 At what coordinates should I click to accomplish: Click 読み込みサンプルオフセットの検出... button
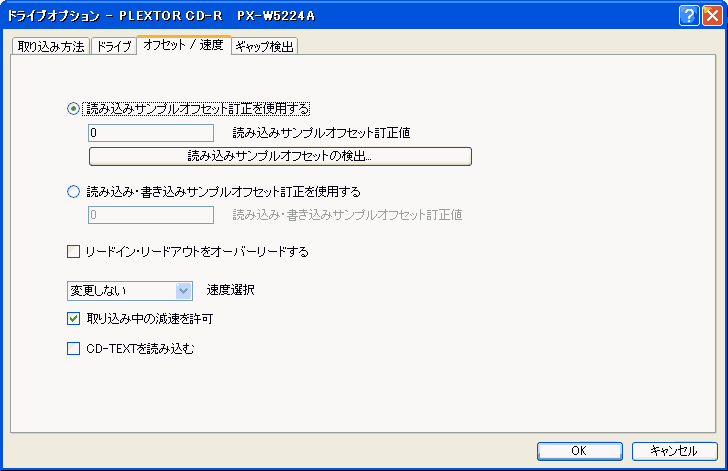point(280,156)
